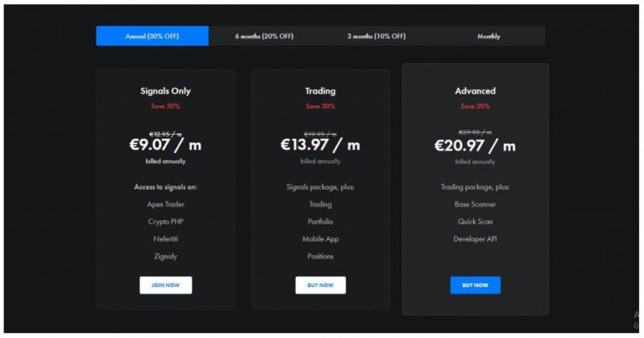Click BUY NOW on the Trading plan

coord(321,285)
